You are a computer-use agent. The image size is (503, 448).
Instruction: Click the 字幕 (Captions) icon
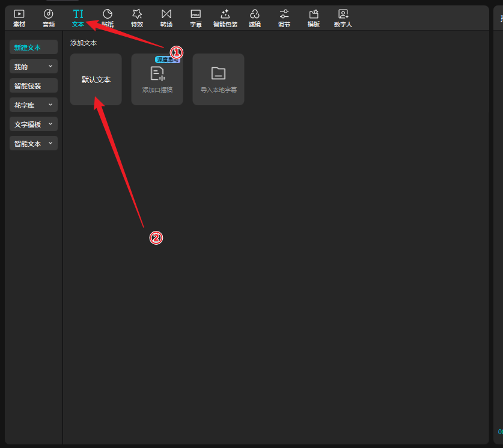click(196, 18)
